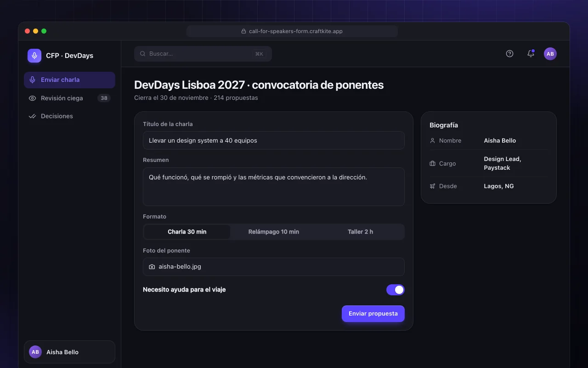This screenshot has height=368, width=588.
Task: Click the DevDays Lisboa 2027 page heading
Action: coord(259,85)
